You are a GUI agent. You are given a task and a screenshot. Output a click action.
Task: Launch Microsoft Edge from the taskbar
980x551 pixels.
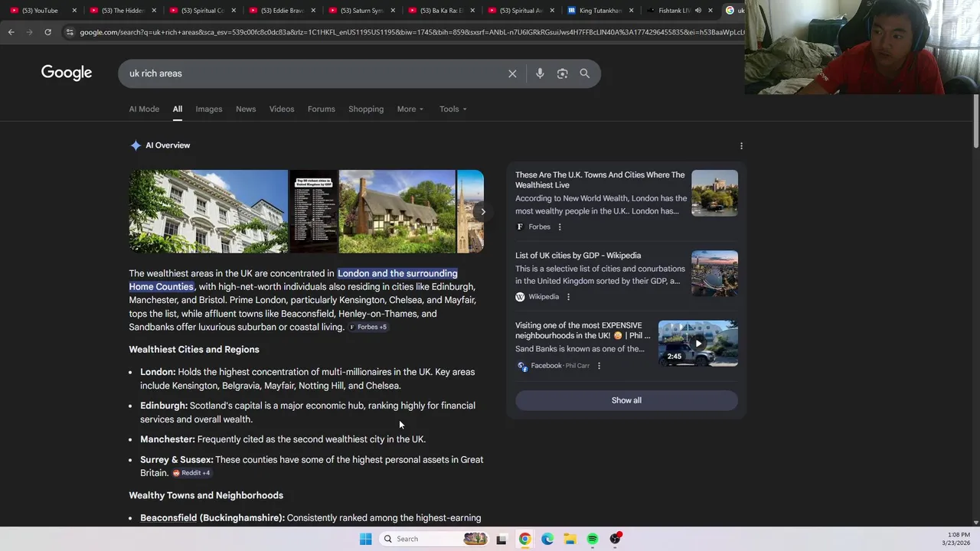click(547, 539)
